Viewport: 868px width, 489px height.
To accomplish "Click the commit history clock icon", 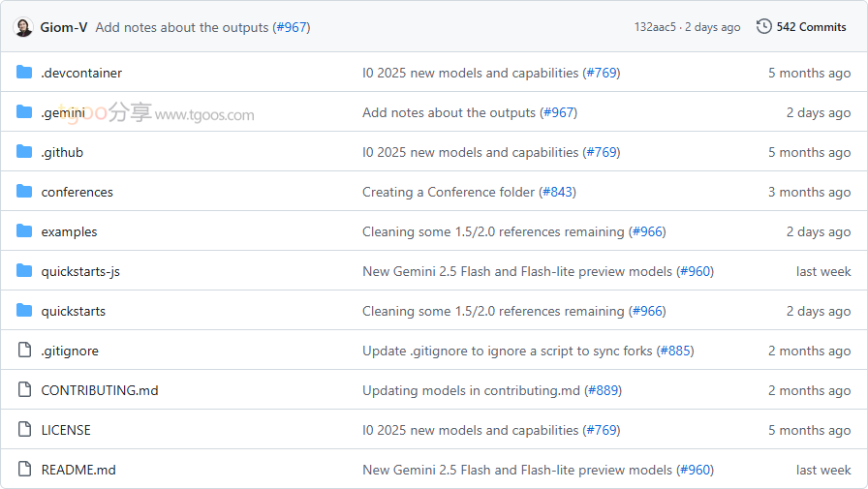I will (x=764, y=27).
